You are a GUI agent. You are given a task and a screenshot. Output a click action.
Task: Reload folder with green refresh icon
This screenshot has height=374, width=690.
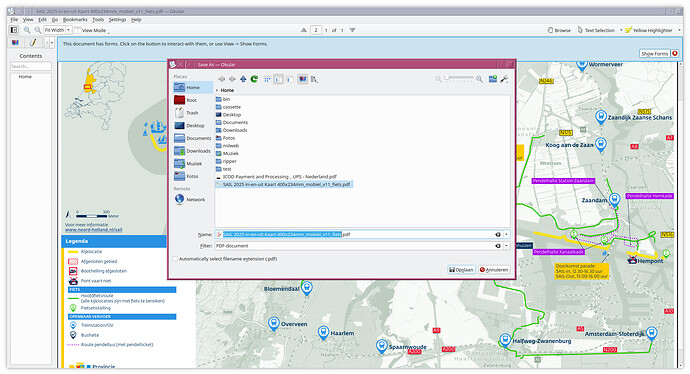tap(254, 79)
